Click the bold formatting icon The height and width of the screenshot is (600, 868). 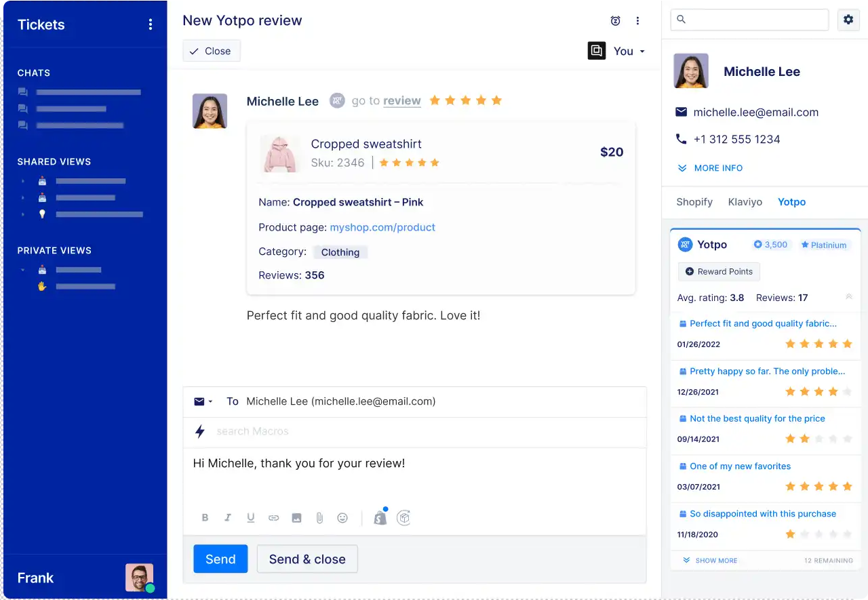[x=205, y=518]
